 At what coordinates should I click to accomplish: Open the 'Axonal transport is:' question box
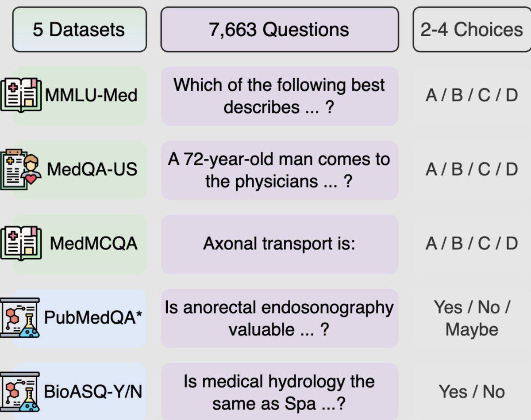[x=280, y=244]
